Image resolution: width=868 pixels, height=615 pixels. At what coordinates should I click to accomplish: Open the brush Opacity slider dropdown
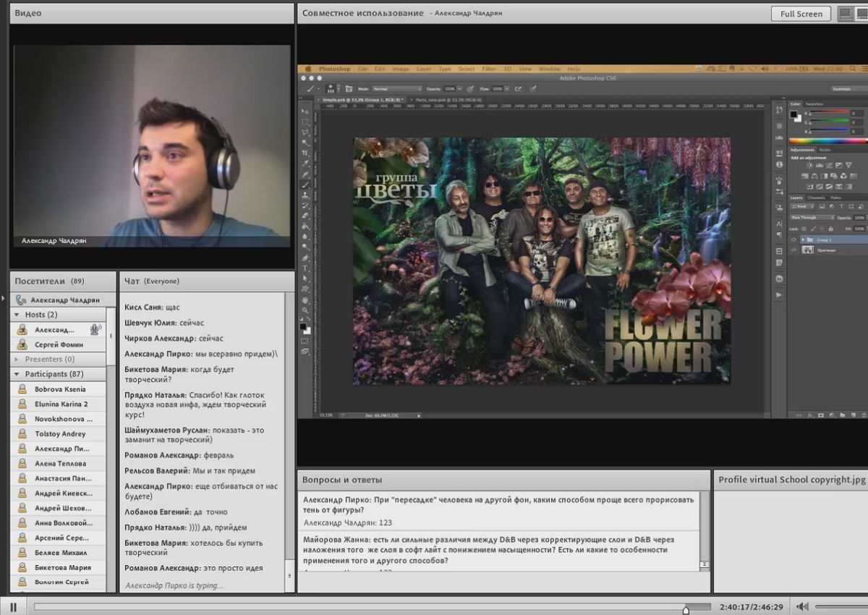[x=458, y=88]
